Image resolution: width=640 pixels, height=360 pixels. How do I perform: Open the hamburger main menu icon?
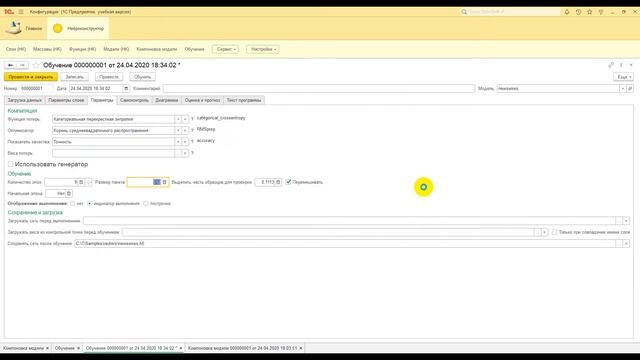21,12
